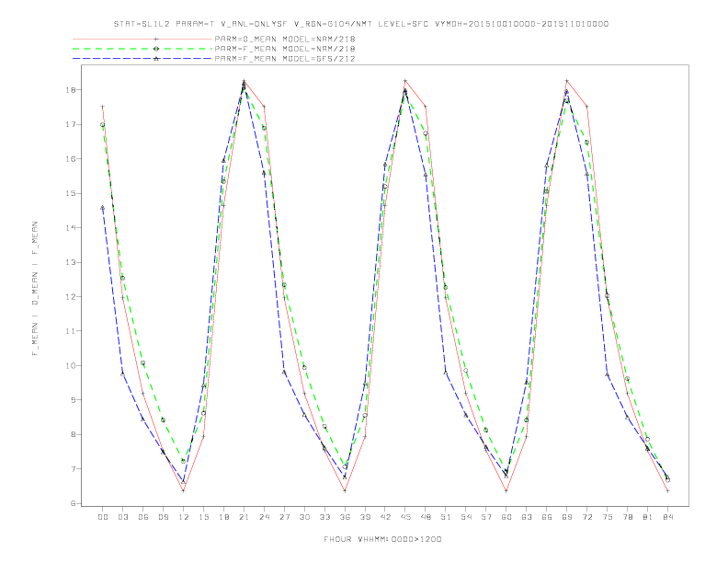Click the 12 label on the y-axis

pos(71,297)
